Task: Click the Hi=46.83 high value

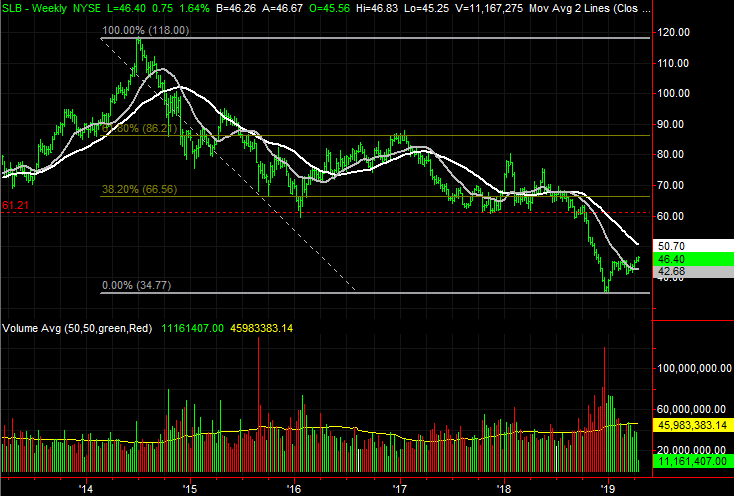Action: [377, 8]
